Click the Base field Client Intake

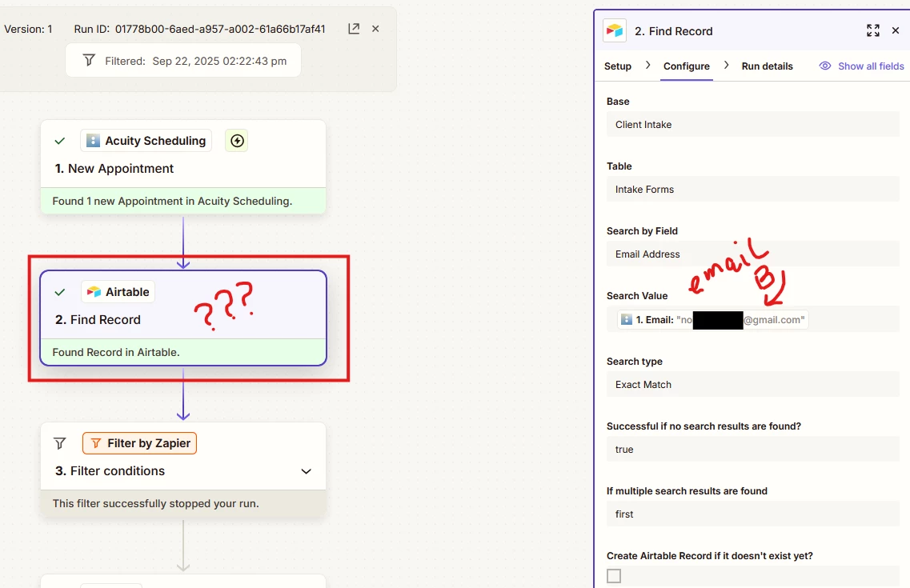(x=752, y=125)
